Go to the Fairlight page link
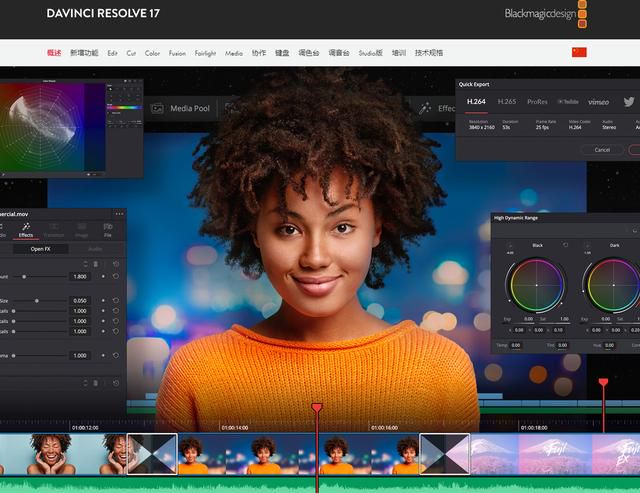The image size is (640, 493). [x=205, y=53]
